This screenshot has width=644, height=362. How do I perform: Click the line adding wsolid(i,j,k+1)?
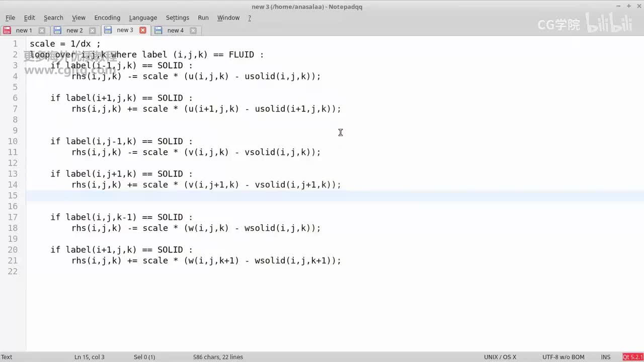[x=206, y=261]
